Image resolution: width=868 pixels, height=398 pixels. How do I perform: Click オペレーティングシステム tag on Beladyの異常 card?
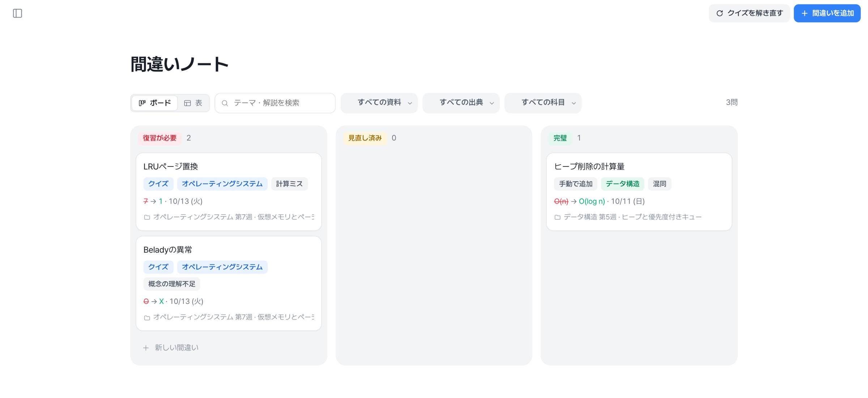(x=222, y=267)
